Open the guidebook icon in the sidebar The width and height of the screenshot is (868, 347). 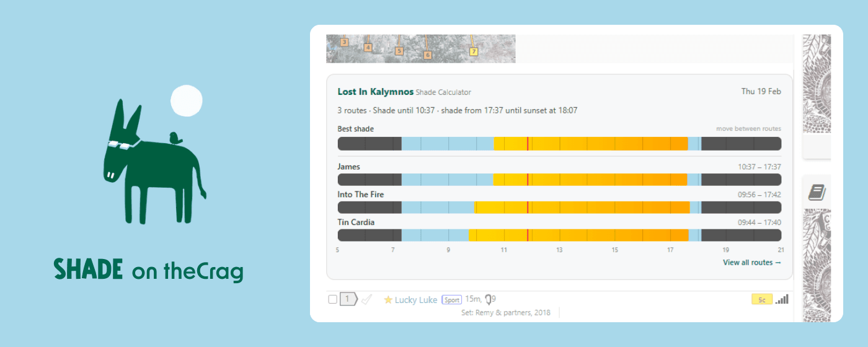click(817, 192)
